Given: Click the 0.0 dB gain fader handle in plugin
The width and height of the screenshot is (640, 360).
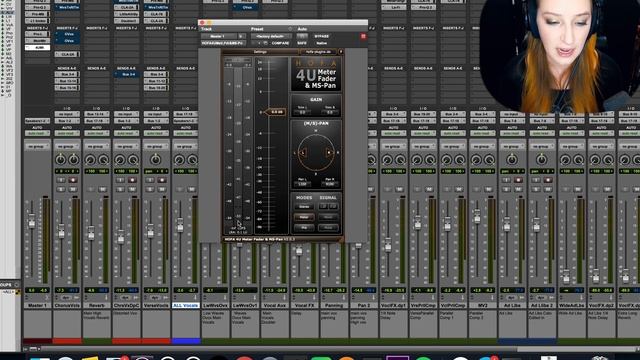Looking at the screenshot, I should coord(276,112).
